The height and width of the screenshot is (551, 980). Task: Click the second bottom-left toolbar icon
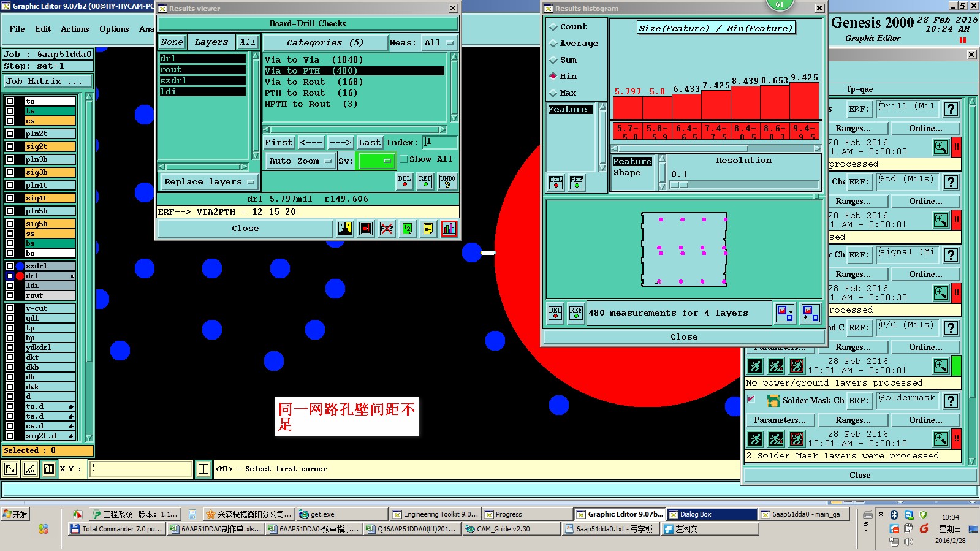tap(30, 469)
